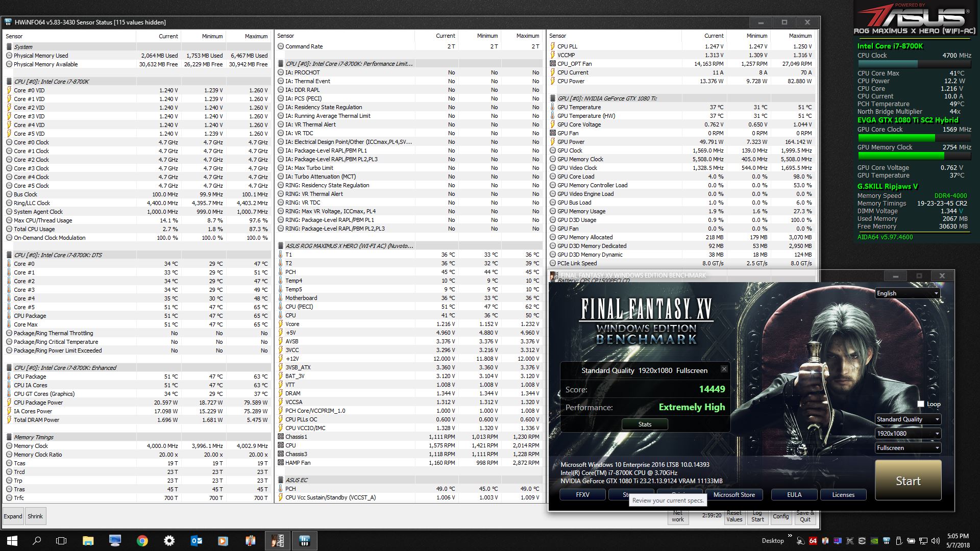
Task: Click the Stats button under the score
Action: (645, 424)
